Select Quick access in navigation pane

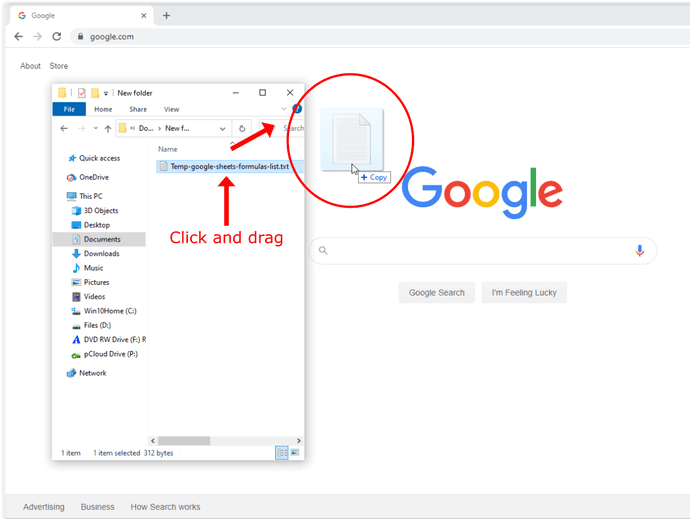coord(99,158)
